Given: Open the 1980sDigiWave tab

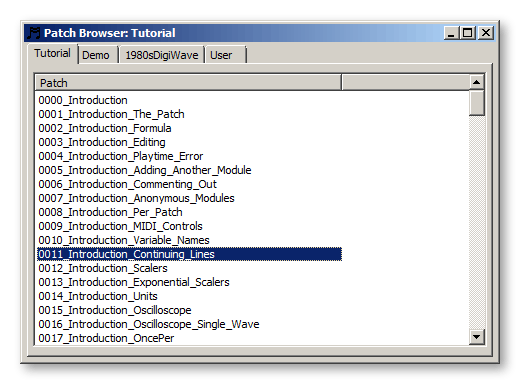Looking at the screenshot, I should coord(162,55).
